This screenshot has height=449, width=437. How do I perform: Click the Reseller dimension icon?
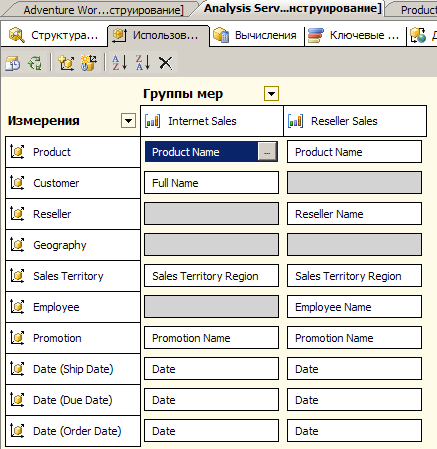pyautogui.click(x=17, y=214)
